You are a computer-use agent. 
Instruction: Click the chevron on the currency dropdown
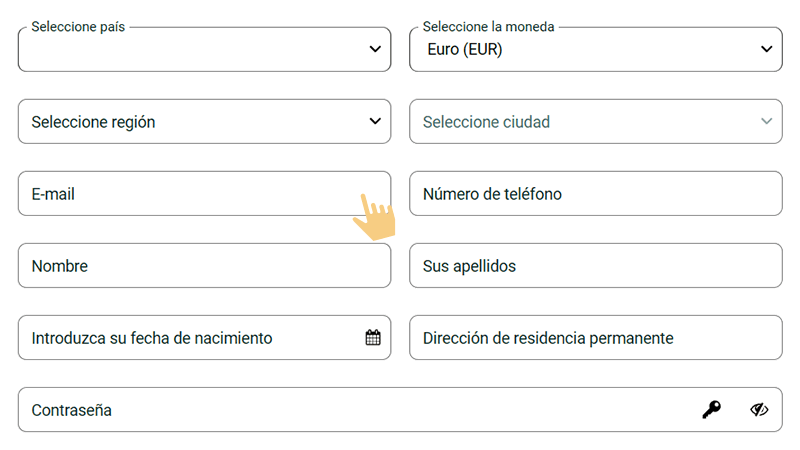pyautogui.click(x=767, y=49)
